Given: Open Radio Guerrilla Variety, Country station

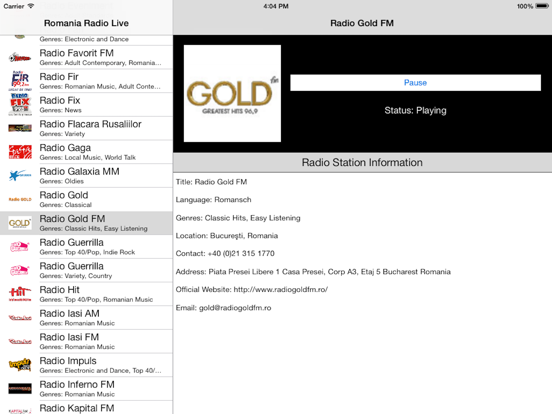Looking at the screenshot, I should click(86, 270).
